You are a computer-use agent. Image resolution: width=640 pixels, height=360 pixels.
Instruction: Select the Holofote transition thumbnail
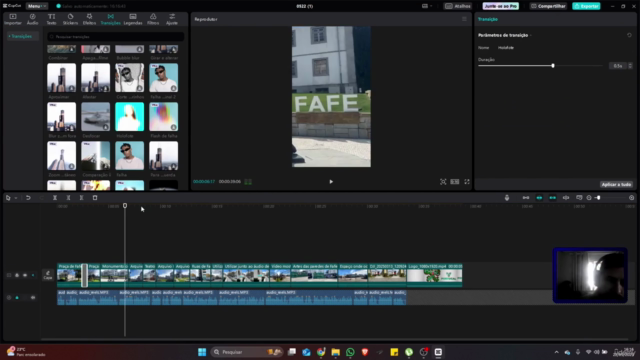coord(129,117)
